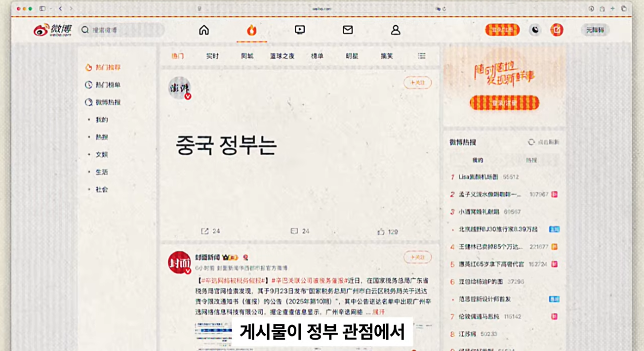Click the 无障碍 accessibility button

coord(595,30)
